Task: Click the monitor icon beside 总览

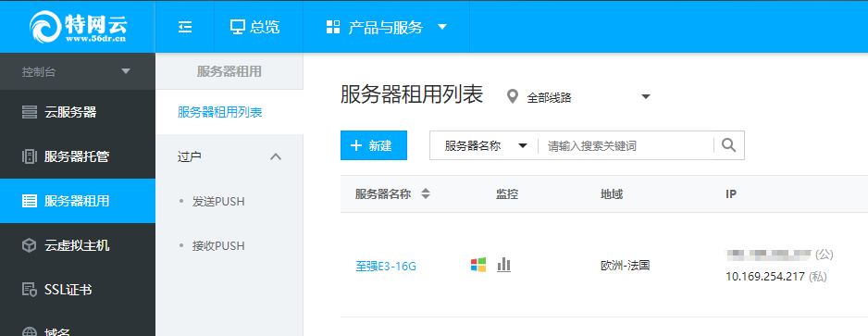Action: (x=238, y=27)
